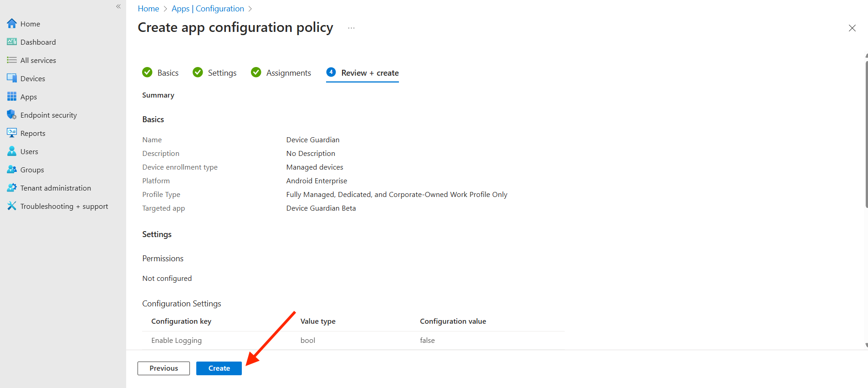Close the policy creation pane
Viewport: 868px width, 388px height.
click(x=852, y=28)
